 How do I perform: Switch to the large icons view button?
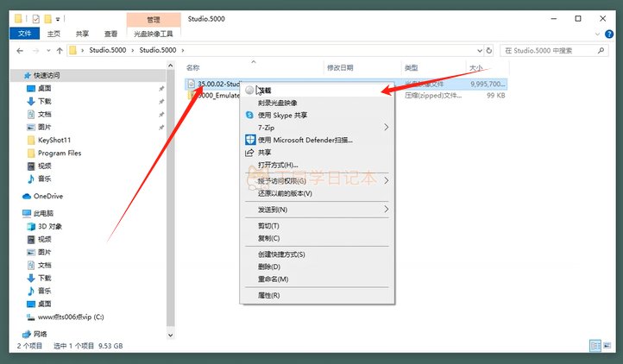[607, 346]
